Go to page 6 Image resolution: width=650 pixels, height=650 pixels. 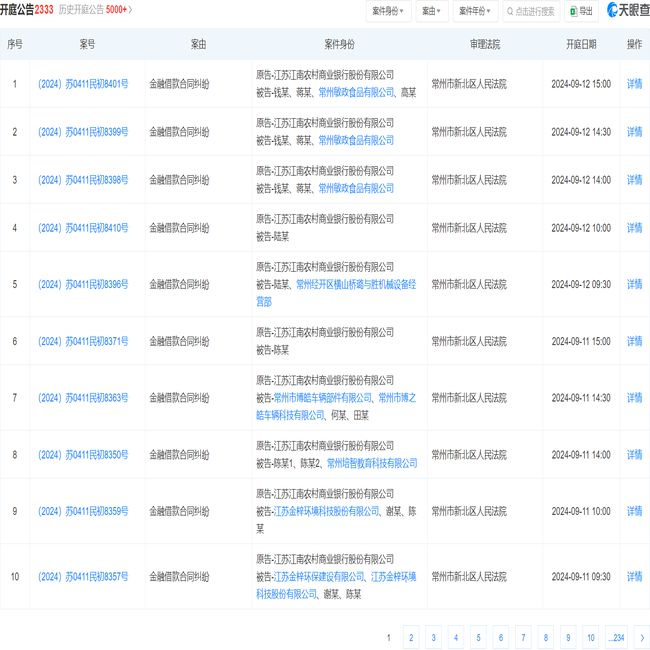501,638
